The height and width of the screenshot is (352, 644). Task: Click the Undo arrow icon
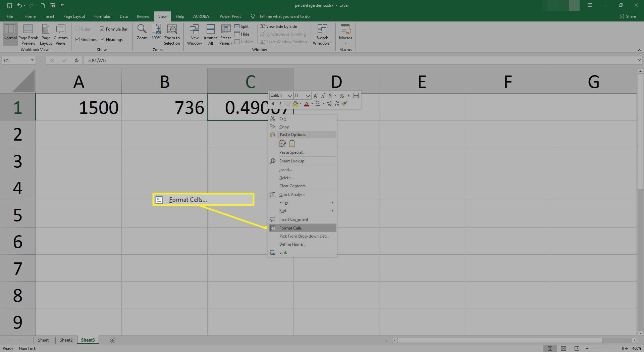pos(20,5)
